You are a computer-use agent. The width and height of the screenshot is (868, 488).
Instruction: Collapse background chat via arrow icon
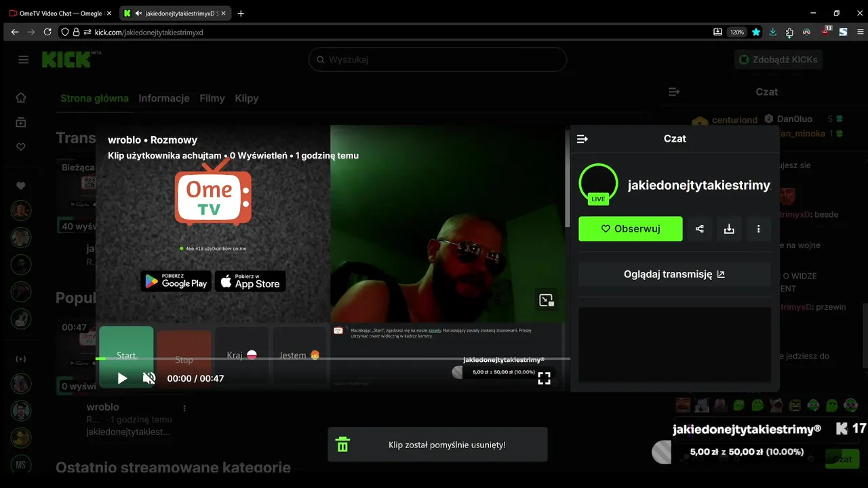673,91
